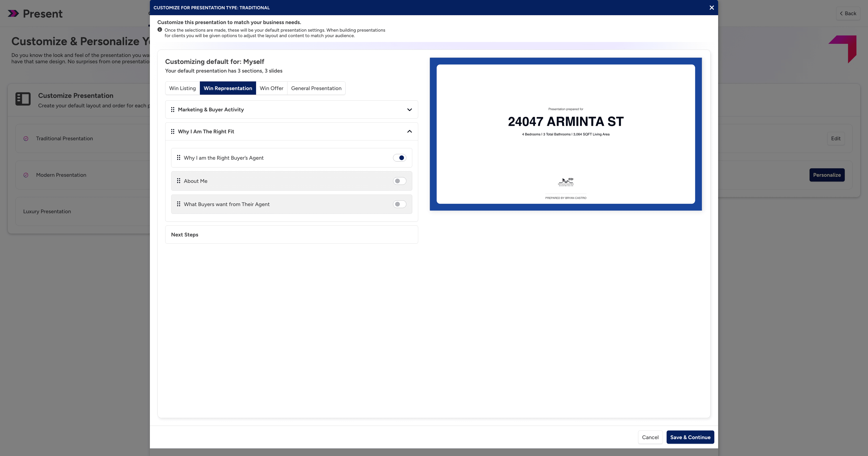Click drag handle beside Why I am the Right Buyer's Agent

pyautogui.click(x=179, y=157)
